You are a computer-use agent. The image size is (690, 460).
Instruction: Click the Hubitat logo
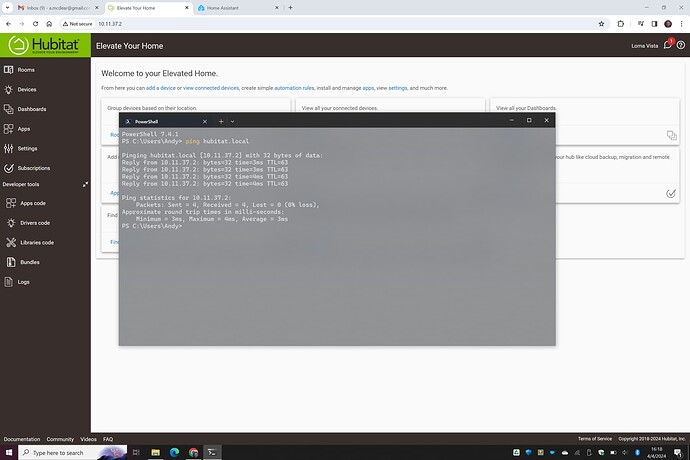(45, 45)
